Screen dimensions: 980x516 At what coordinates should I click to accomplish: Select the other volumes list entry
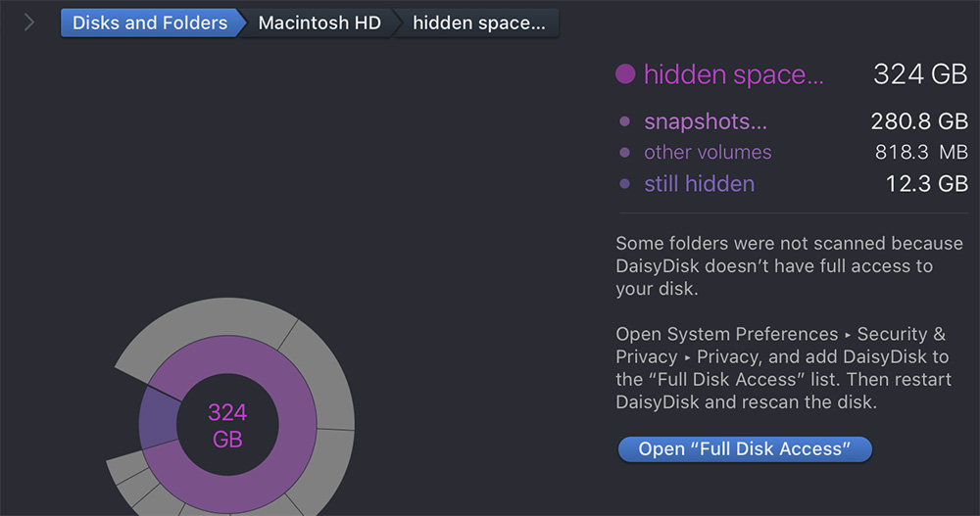pyautogui.click(x=708, y=152)
